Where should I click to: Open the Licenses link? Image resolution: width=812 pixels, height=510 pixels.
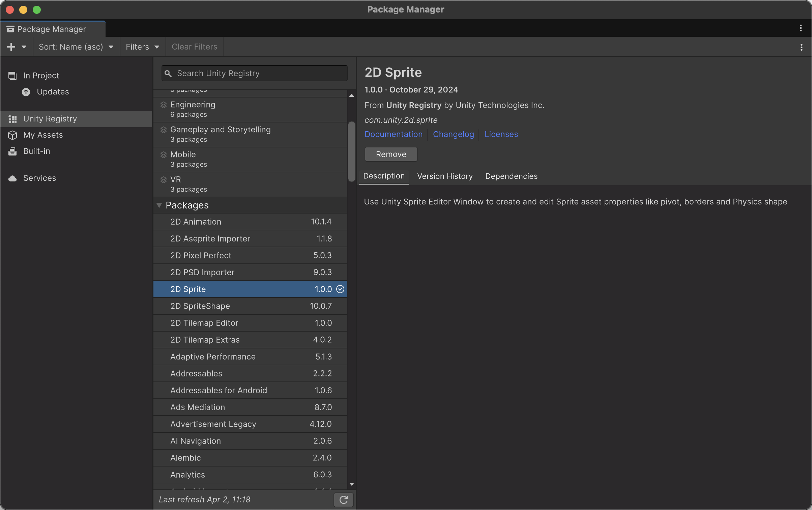[x=501, y=134]
